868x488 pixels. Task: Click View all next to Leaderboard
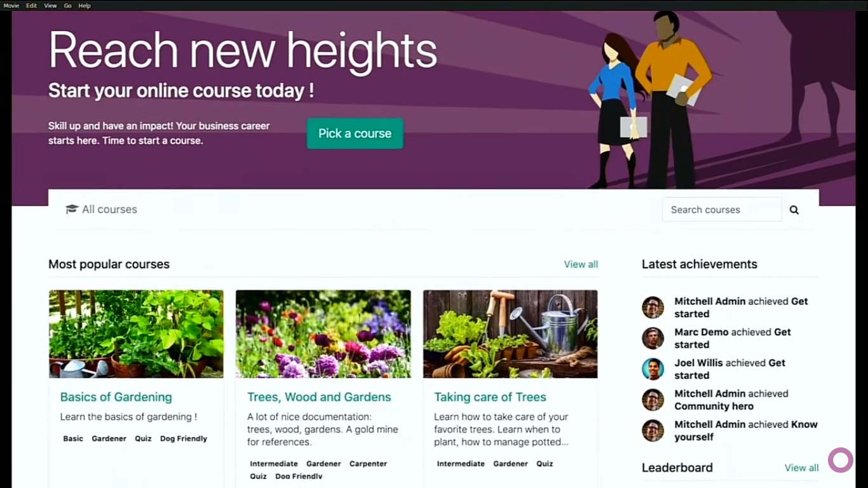click(801, 468)
